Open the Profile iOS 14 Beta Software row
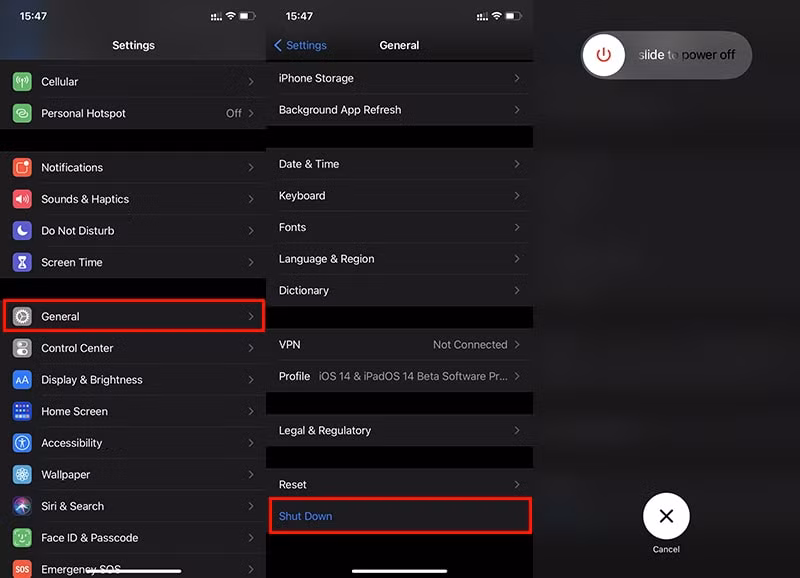 tap(399, 376)
